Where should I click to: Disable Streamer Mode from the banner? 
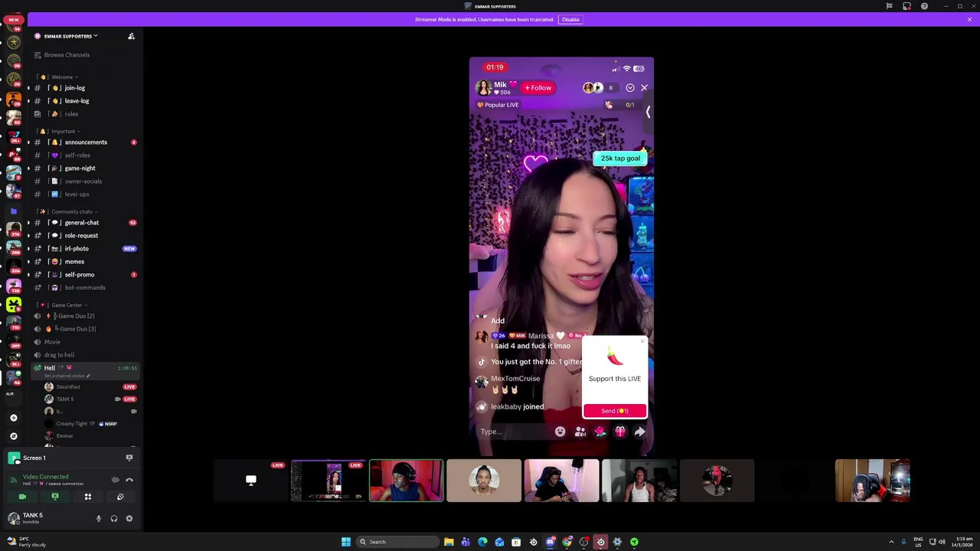(570, 19)
